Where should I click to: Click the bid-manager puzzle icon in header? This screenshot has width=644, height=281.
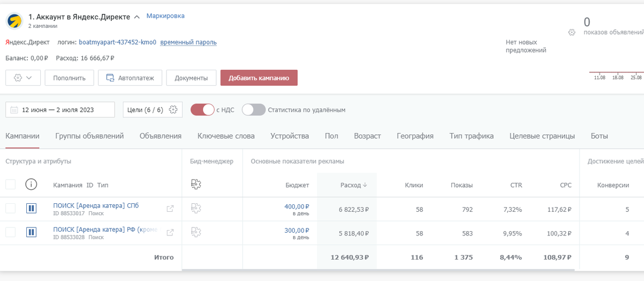coord(196,184)
